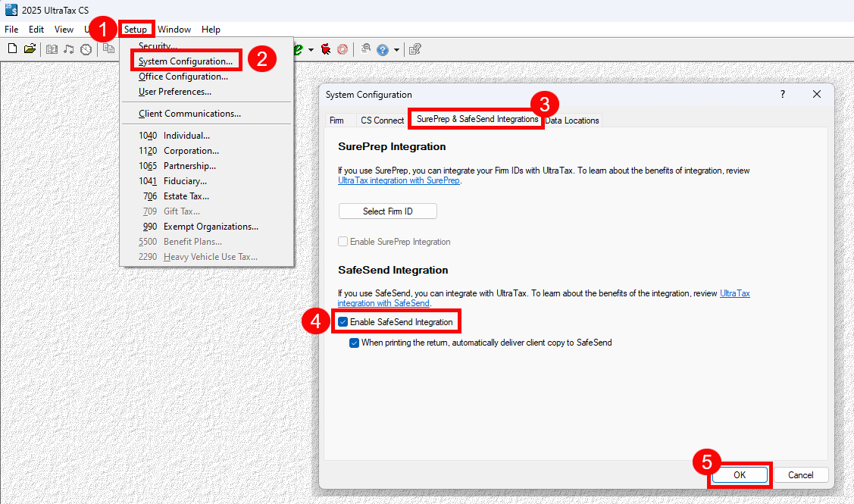This screenshot has width=854, height=504.
Task: Switch to the Data Locations tab
Action: click(x=572, y=121)
